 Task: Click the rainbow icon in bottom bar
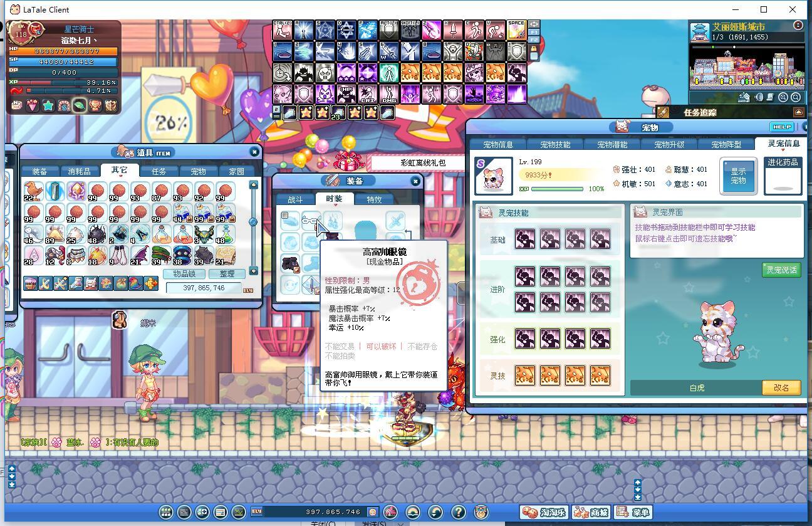coord(413,512)
